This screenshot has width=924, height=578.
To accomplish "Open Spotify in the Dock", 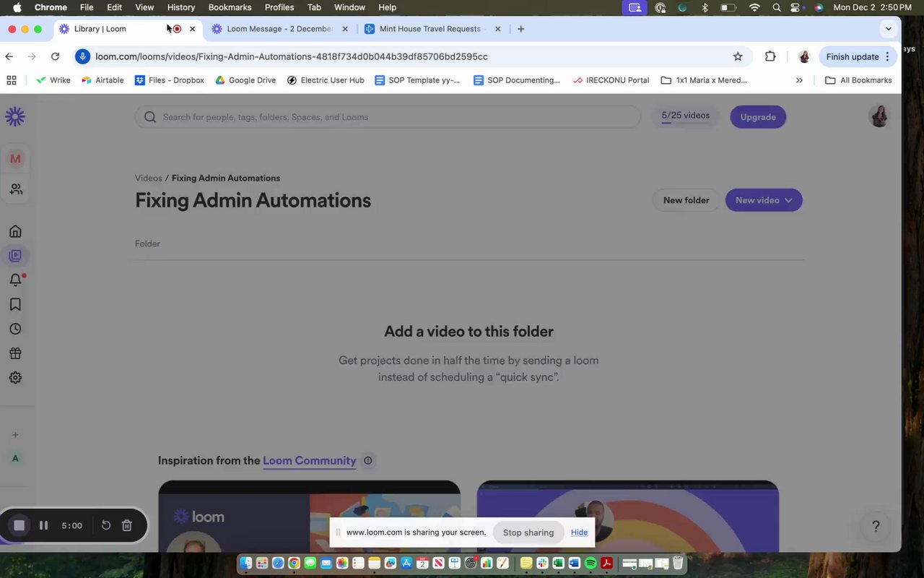I will [590, 563].
